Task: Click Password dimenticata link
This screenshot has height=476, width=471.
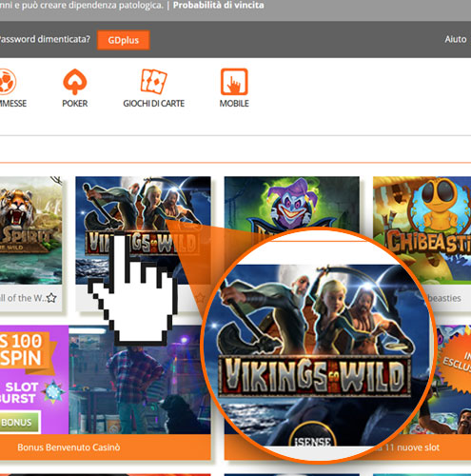Action: [45, 39]
